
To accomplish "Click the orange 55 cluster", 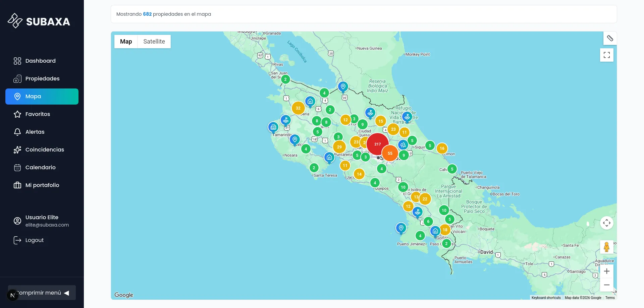I will pos(390,153).
